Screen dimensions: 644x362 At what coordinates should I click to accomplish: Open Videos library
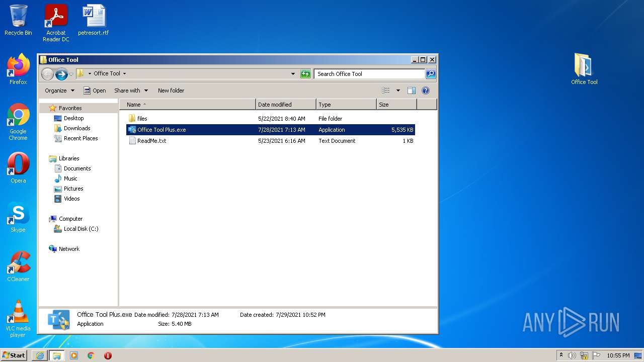pos(71,199)
